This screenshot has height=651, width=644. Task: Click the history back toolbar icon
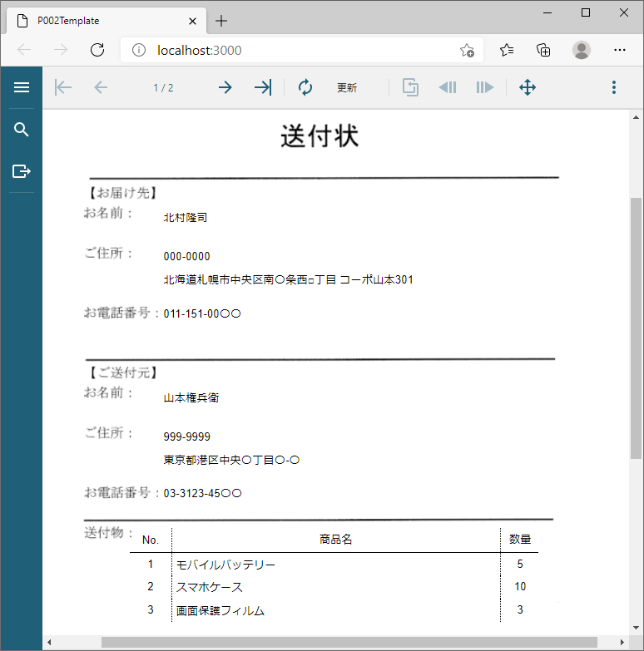pos(448,87)
